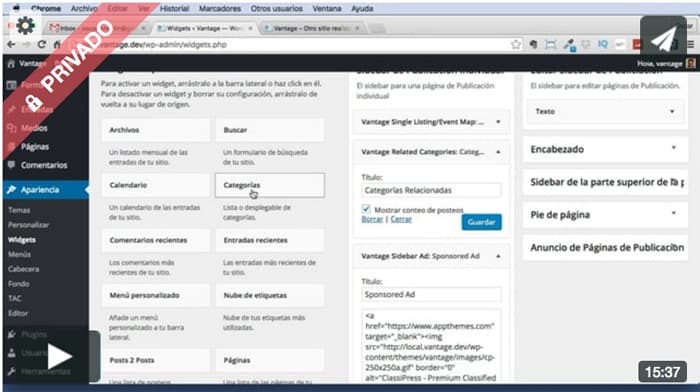This screenshot has width=700, height=392.
Task: Open the Editor submenu item
Action: pos(18,313)
